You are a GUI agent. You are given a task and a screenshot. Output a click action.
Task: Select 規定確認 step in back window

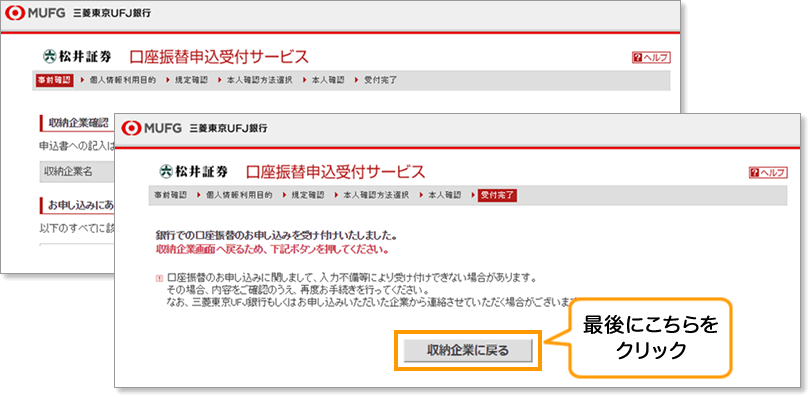tap(191, 81)
